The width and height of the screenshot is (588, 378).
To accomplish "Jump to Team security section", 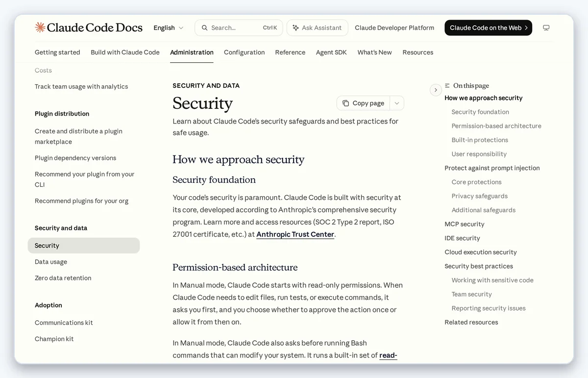I will (x=471, y=294).
